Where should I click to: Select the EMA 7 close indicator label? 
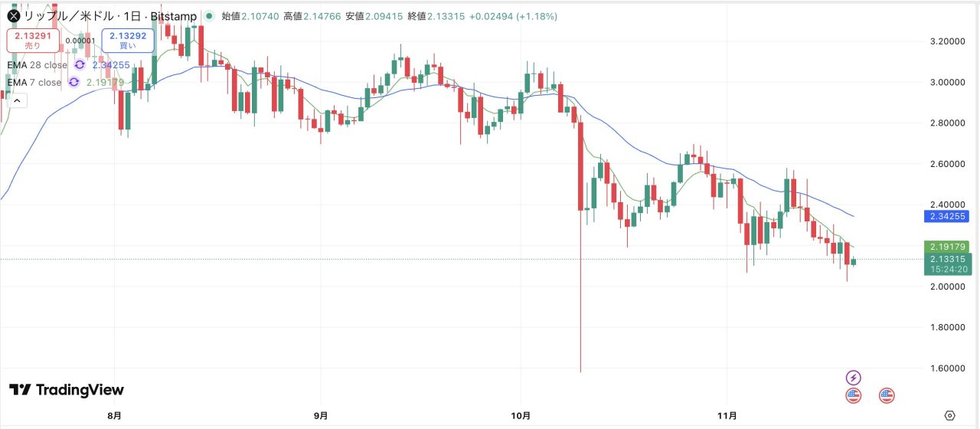pos(34,82)
